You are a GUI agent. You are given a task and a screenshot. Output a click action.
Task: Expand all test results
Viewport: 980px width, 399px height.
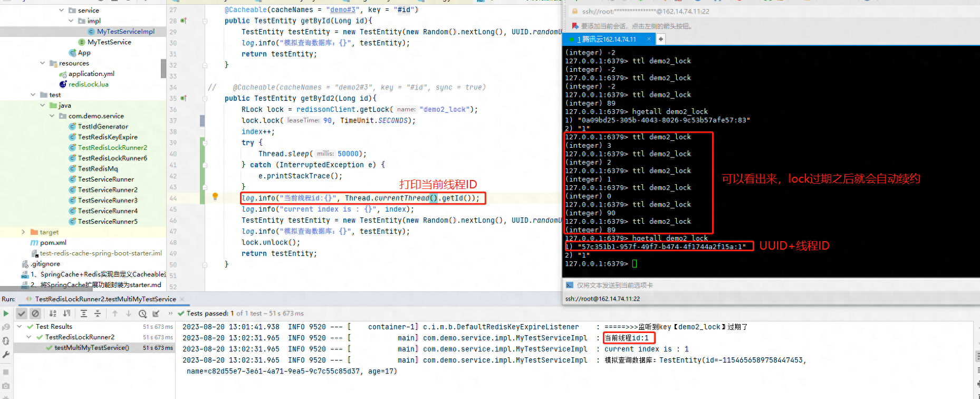83,313
